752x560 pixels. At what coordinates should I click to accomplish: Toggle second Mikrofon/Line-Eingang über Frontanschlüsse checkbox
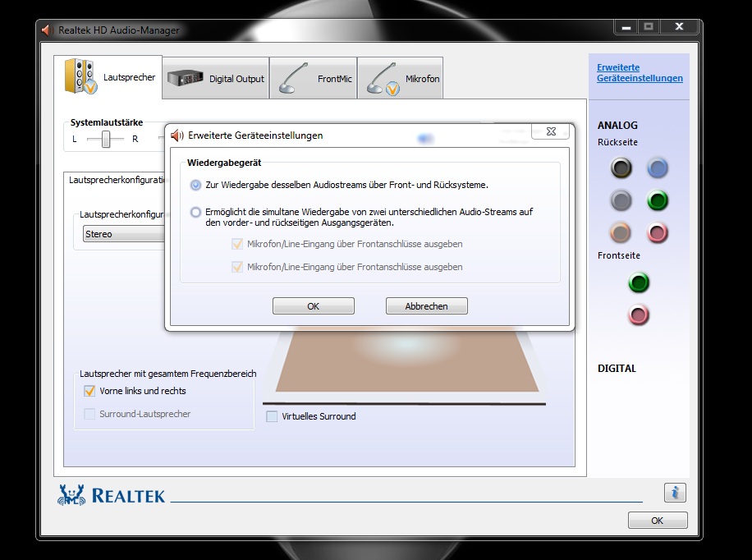coord(237,267)
